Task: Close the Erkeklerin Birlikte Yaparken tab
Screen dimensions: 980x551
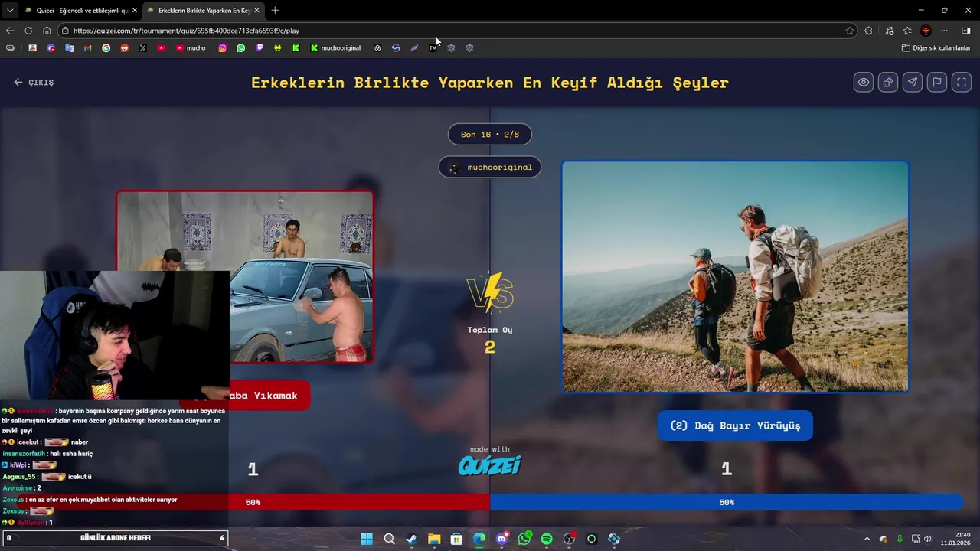Action: click(256, 11)
